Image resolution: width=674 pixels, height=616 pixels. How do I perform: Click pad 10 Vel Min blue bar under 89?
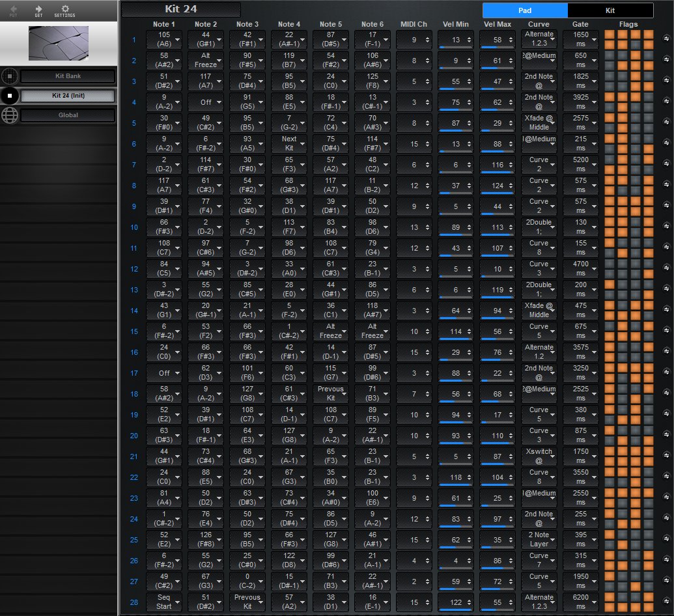451,234
